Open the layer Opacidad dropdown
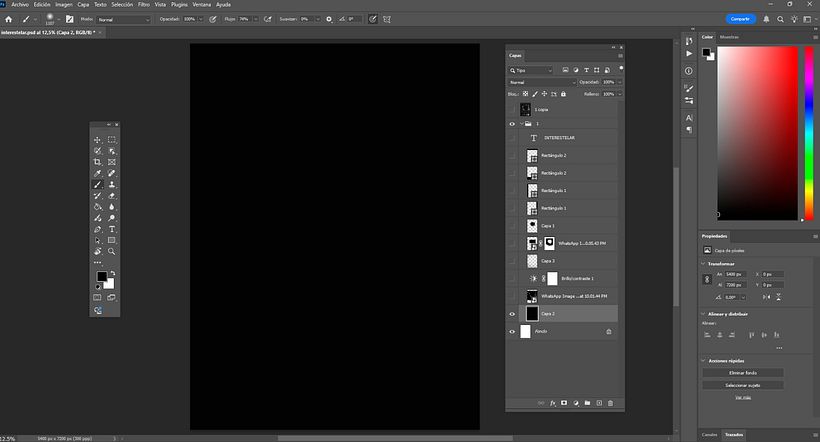The image size is (820, 442). coord(620,83)
